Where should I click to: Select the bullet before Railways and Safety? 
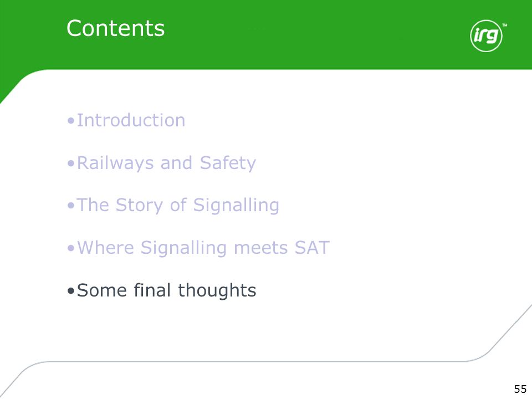point(70,163)
